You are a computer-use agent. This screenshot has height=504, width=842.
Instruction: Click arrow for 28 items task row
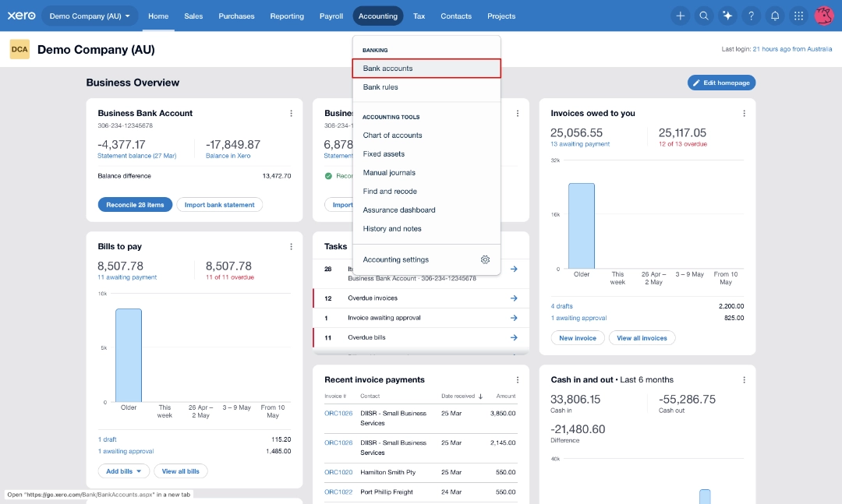click(514, 269)
